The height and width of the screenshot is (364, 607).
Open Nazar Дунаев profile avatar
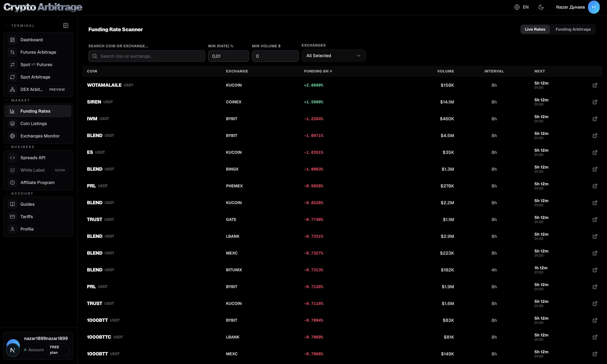tap(593, 7)
